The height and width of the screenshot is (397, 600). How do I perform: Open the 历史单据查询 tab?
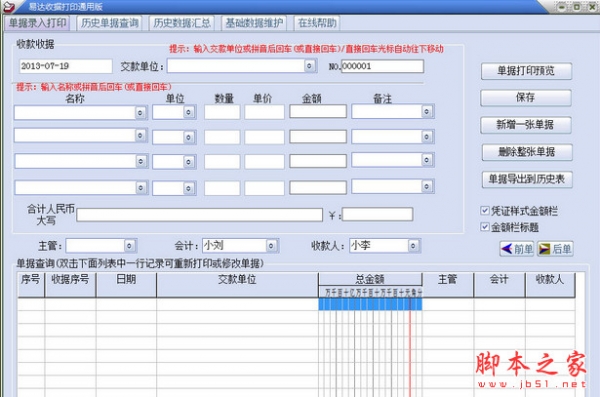(109, 23)
